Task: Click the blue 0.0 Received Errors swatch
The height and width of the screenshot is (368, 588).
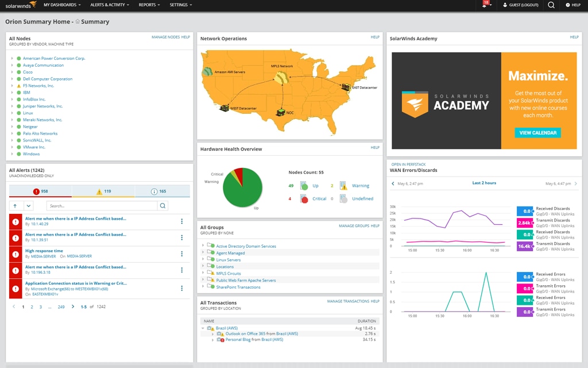Action: [525, 277]
